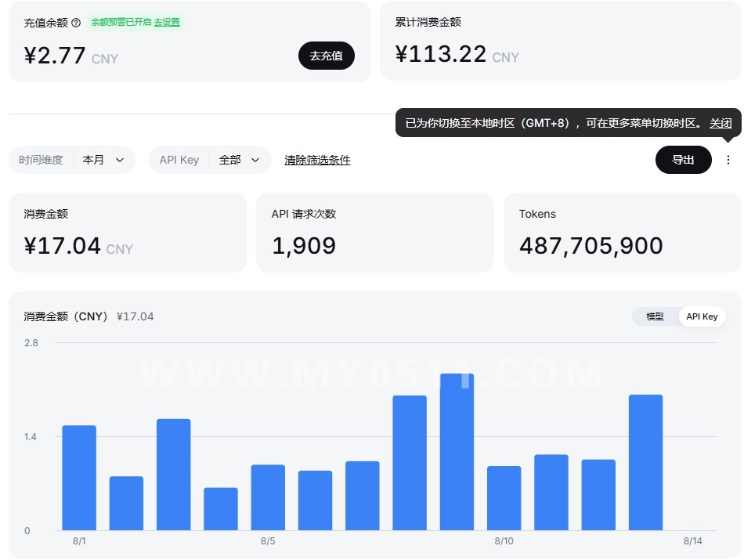Click the API 请求次数 card label
The width and height of the screenshot is (744, 560).
[304, 214]
